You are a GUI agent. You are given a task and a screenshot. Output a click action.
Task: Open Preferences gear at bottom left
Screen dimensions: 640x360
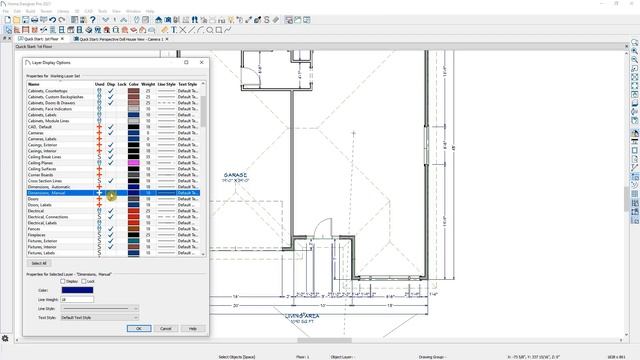pyautogui.click(x=5, y=338)
